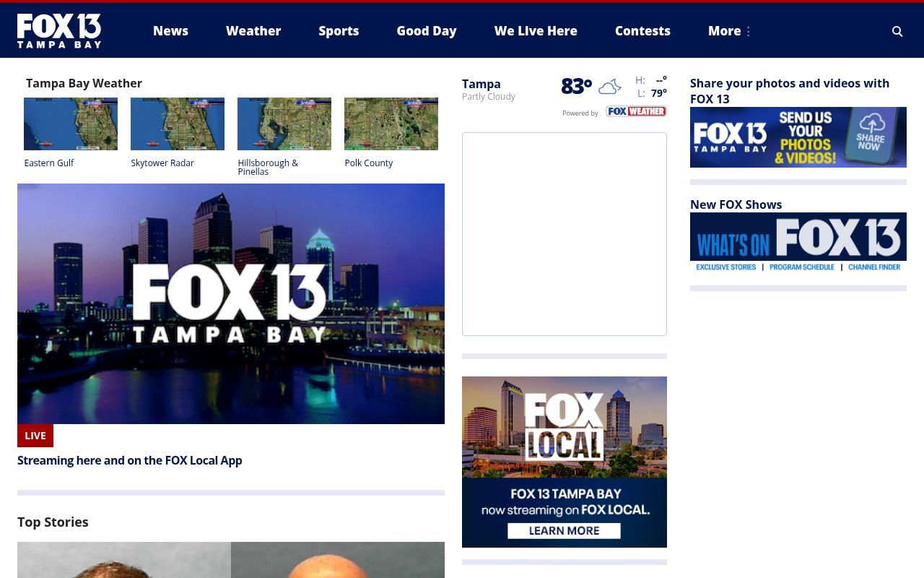Click the Hillsborough & Pinellas caption
Viewport: 924px width, 578px height.
[268, 168]
